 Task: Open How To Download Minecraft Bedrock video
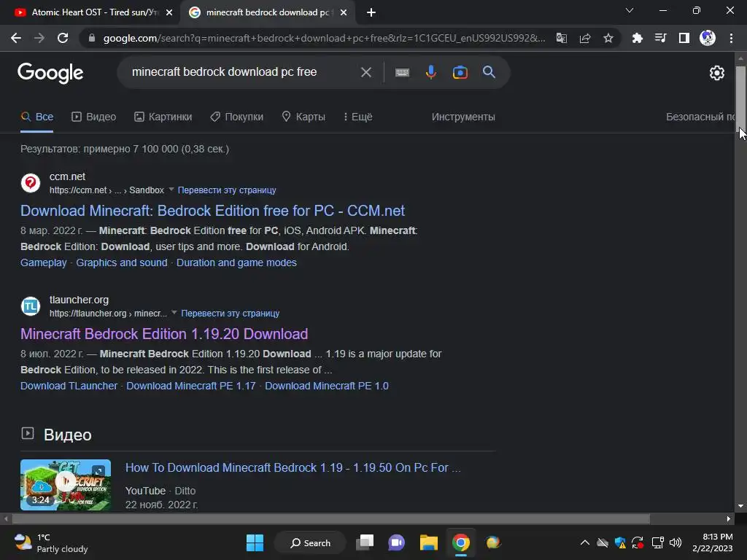[293, 467]
